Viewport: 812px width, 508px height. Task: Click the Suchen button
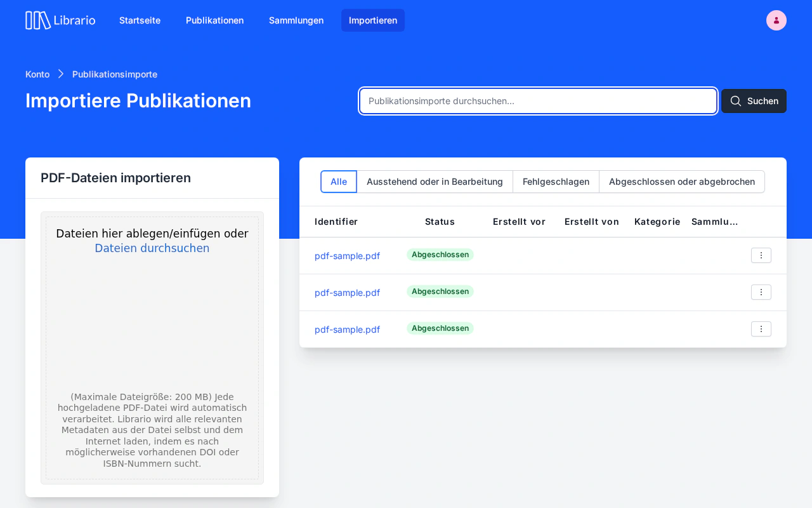[754, 101]
